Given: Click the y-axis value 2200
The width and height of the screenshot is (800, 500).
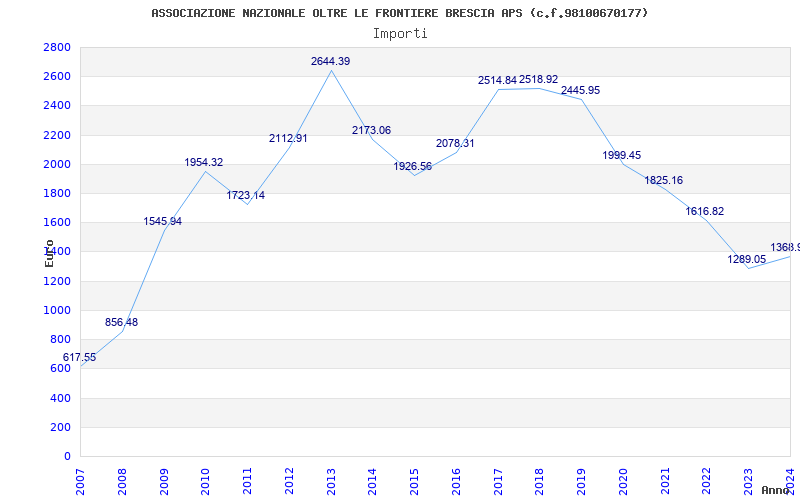Looking at the screenshot, I should 57,135.
